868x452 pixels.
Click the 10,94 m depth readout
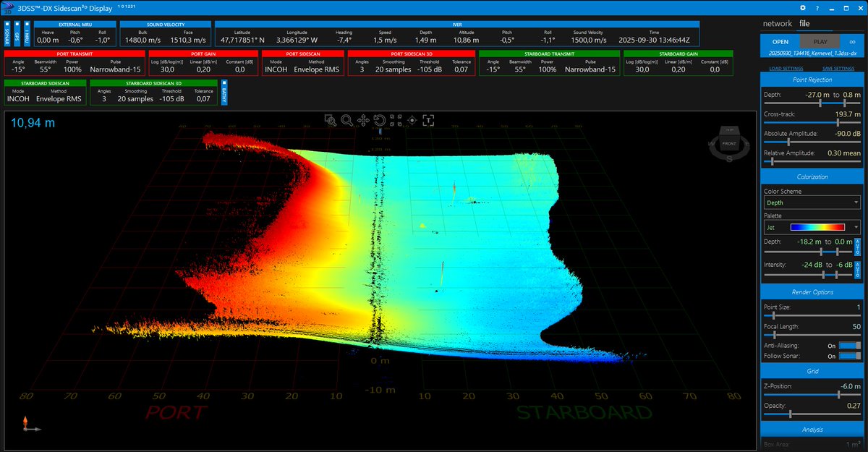tap(33, 123)
